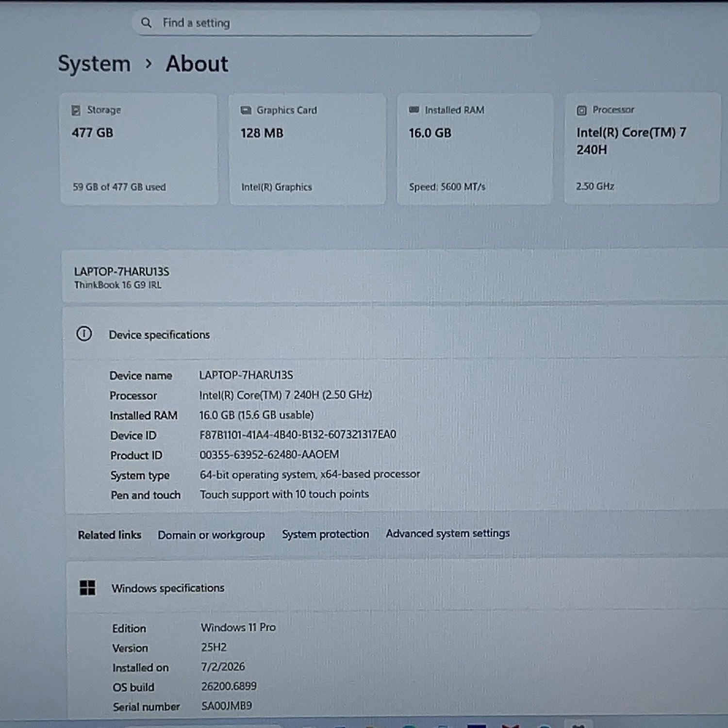Image resolution: width=728 pixels, height=728 pixels.
Task: Click the Processor card icon
Action: (x=581, y=110)
